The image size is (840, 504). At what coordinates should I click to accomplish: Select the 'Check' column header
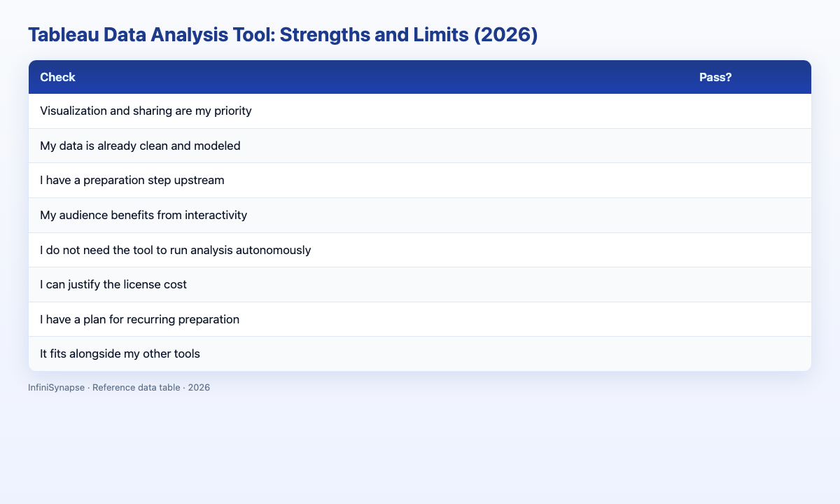point(58,77)
